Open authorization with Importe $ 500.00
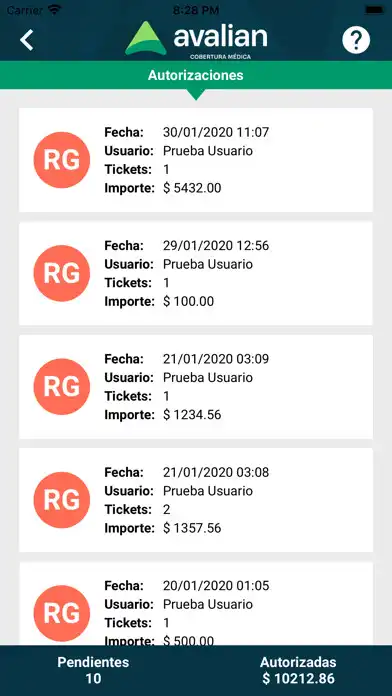Image resolution: width=392 pixels, height=696 pixels. point(196,604)
